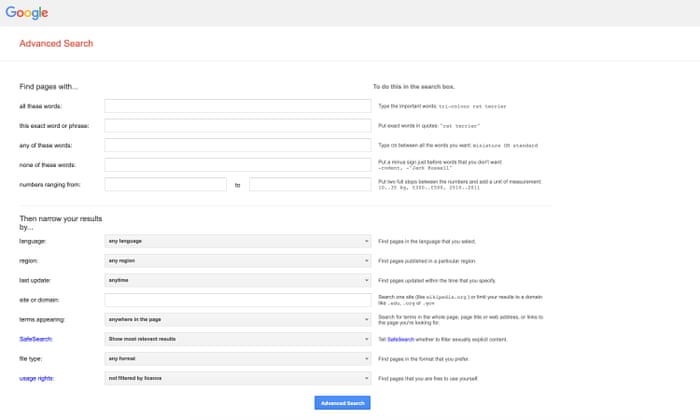This screenshot has width=700, height=420.
Task: Expand the usage rights licence dropdown
Action: point(238,378)
